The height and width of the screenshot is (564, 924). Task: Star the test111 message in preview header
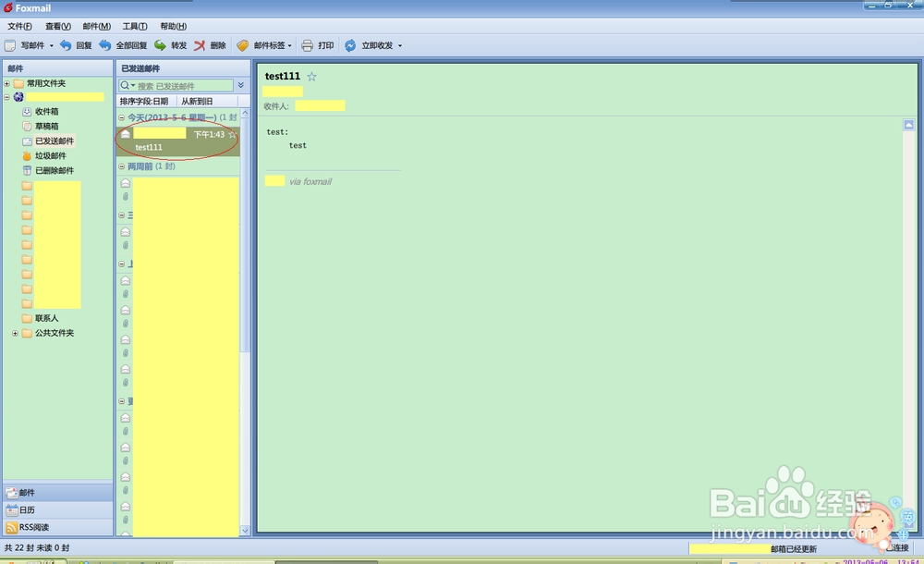pos(311,76)
